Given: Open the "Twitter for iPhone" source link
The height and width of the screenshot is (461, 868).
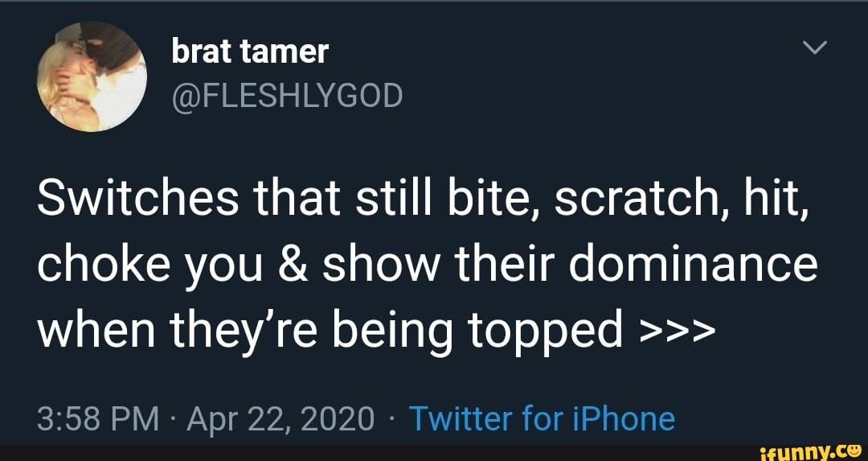Looking at the screenshot, I should click(542, 418).
